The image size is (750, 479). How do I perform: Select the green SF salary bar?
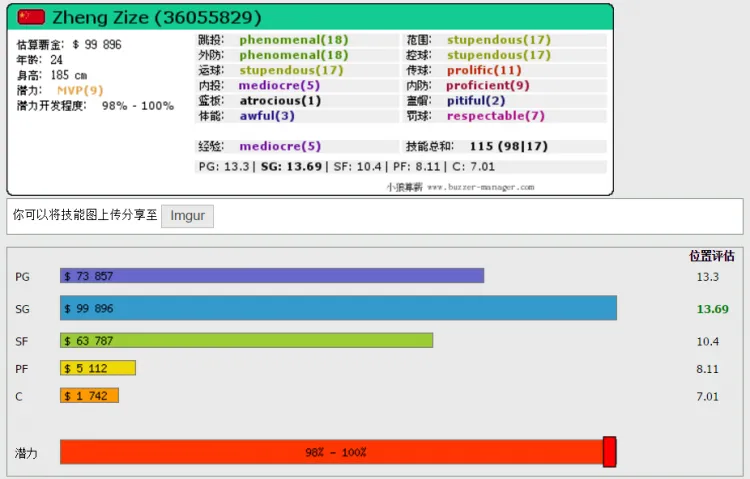click(246, 340)
